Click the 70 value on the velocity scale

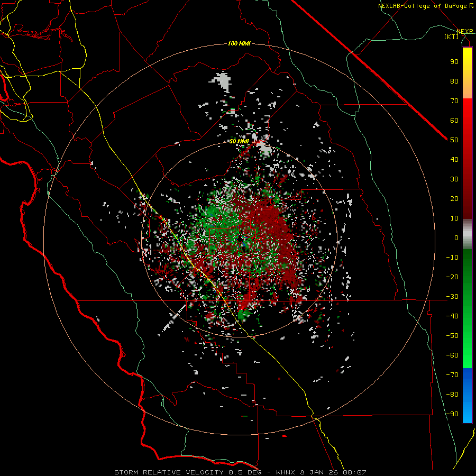[454, 101]
